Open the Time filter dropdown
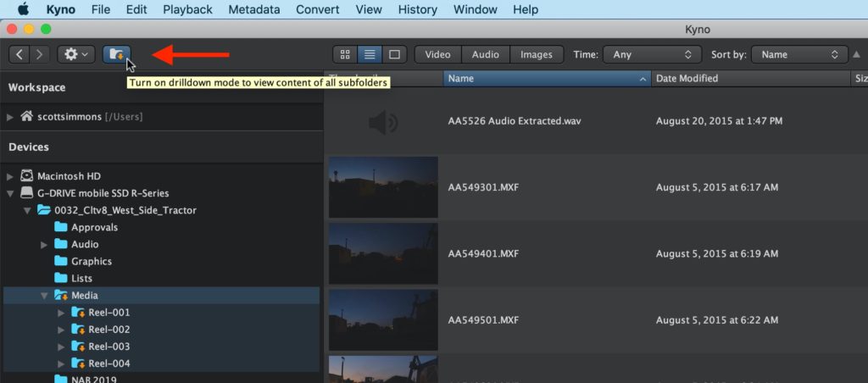 (x=652, y=54)
